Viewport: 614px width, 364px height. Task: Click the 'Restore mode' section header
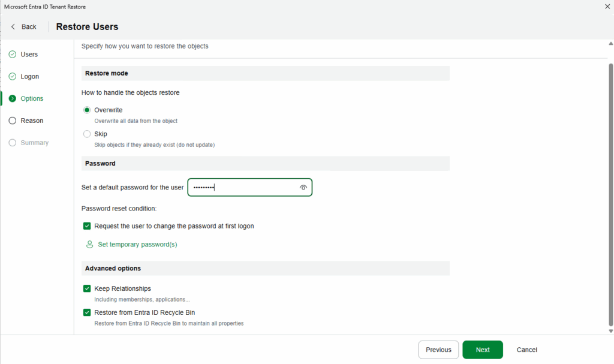[x=266, y=73]
